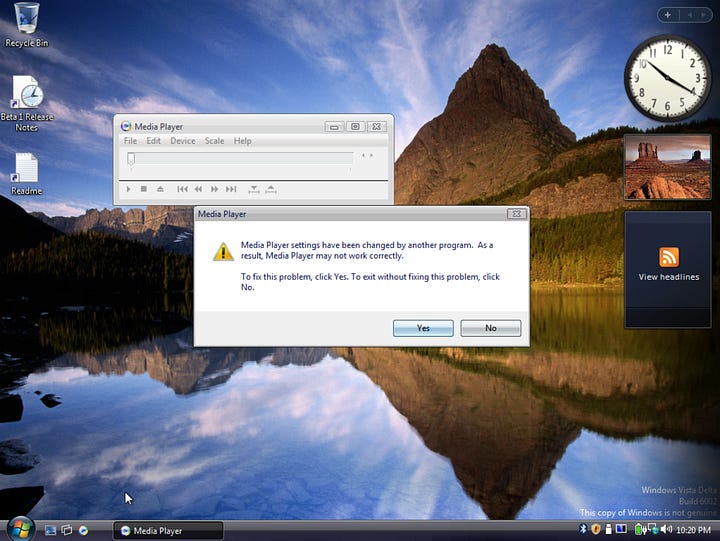The height and width of the screenshot is (541, 720).
Task: Click the Fast Forward button in Media Player
Action: pyautogui.click(x=214, y=189)
